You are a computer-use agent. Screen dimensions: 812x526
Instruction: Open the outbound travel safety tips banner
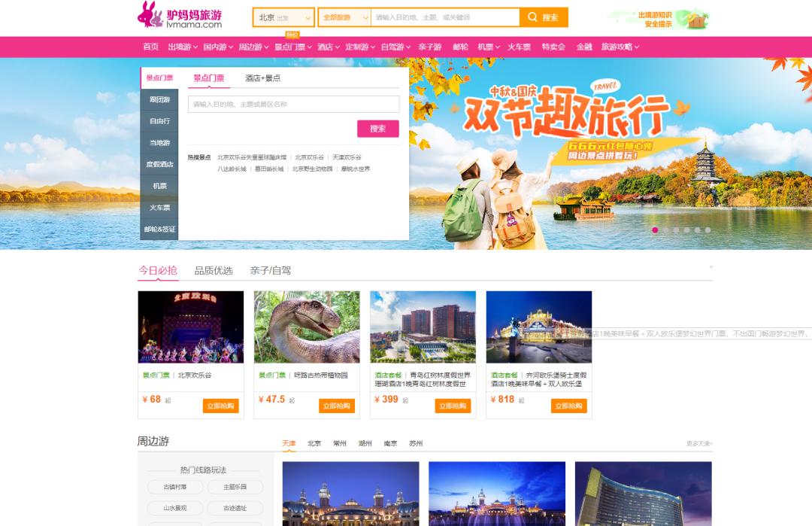659,19
